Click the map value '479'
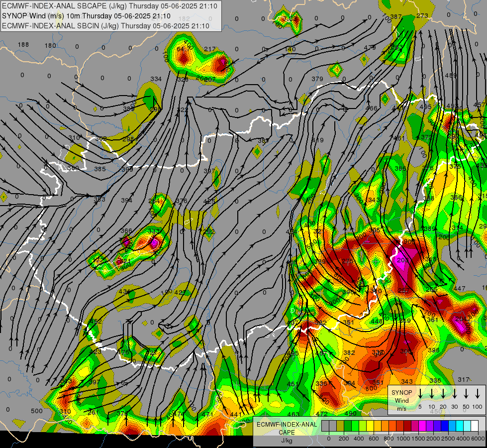This screenshot has height=448, width=487. pyautogui.click(x=370, y=48)
